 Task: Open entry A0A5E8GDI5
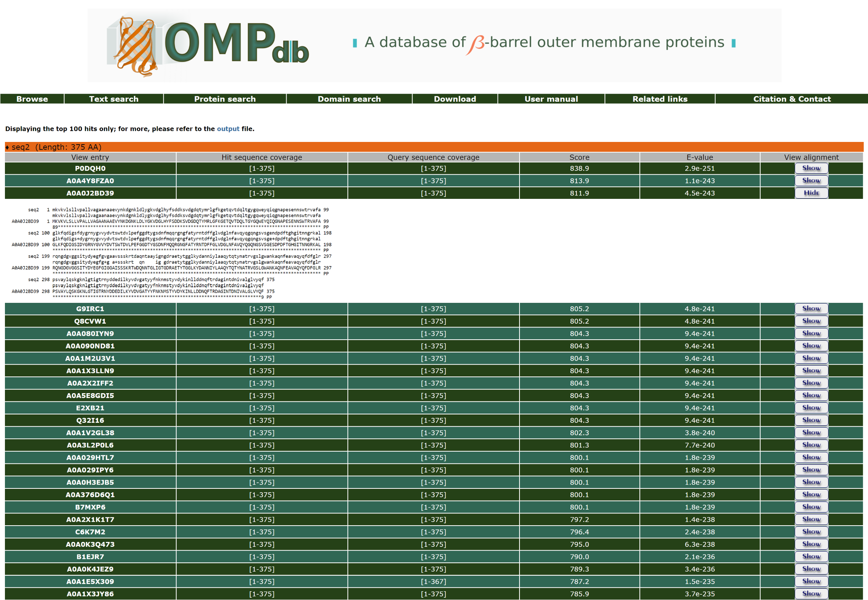click(x=90, y=396)
